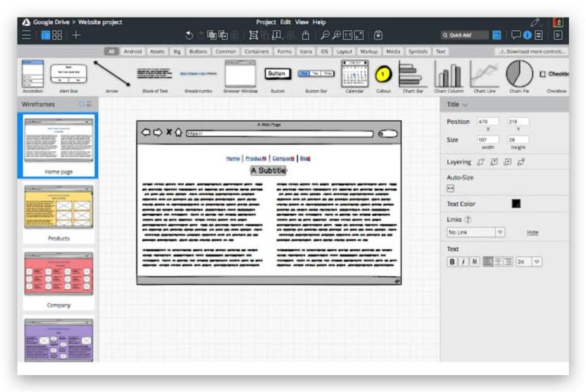The height and width of the screenshot is (392, 586).
Task: Click the Group selection icon
Action: pos(253,35)
